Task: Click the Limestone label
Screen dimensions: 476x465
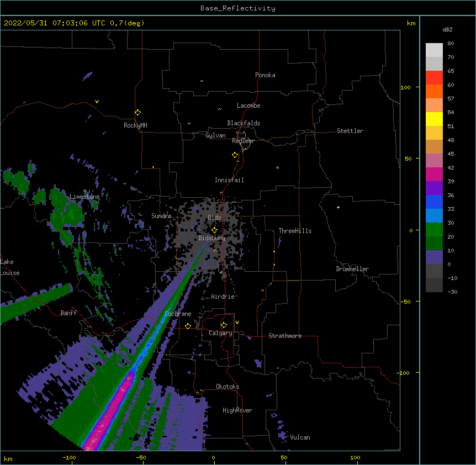Action: point(84,197)
